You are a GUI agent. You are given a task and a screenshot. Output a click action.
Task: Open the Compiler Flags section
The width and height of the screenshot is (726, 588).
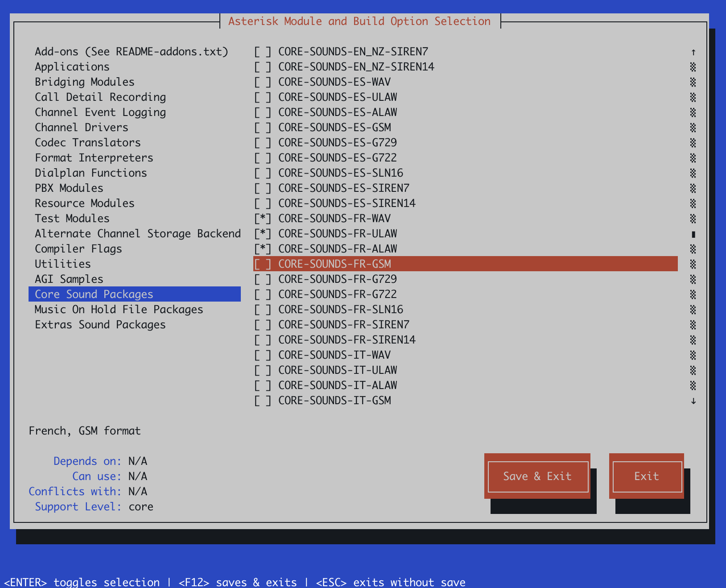(x=78, y=249)
